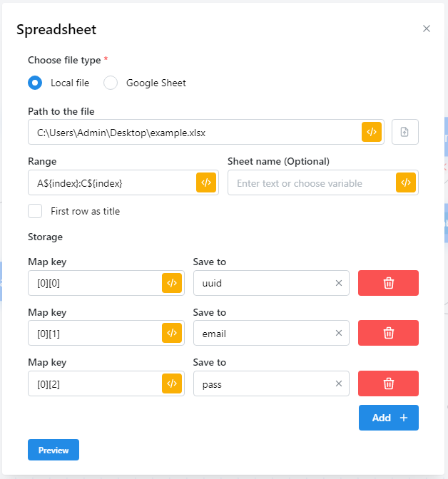The image size is (448, 479).
Task: Click variable icon in Range field
Action: pyautogui.click(x=206, y=182)
